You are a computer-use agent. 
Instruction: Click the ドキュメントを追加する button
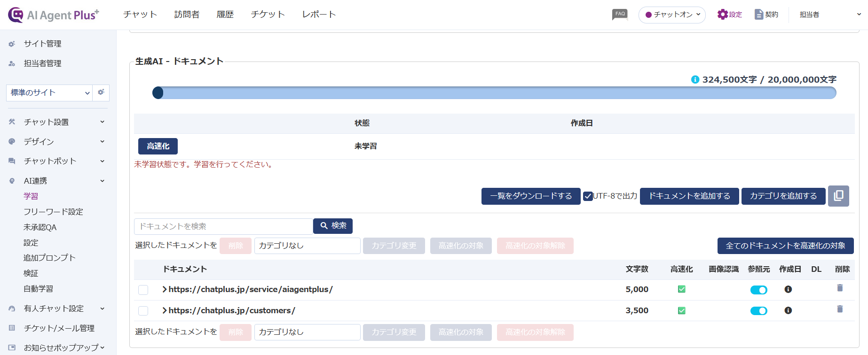click(689, 196)
